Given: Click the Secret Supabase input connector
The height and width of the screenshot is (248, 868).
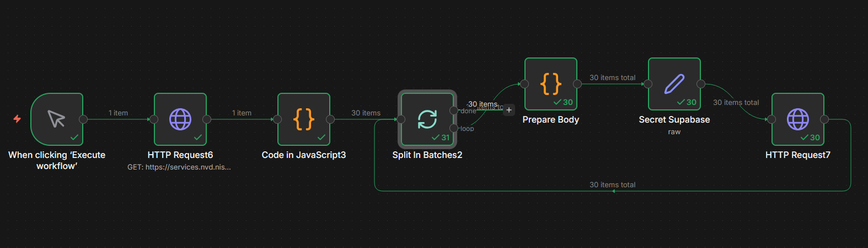Looking at the screenshot, I should [648, 84].
